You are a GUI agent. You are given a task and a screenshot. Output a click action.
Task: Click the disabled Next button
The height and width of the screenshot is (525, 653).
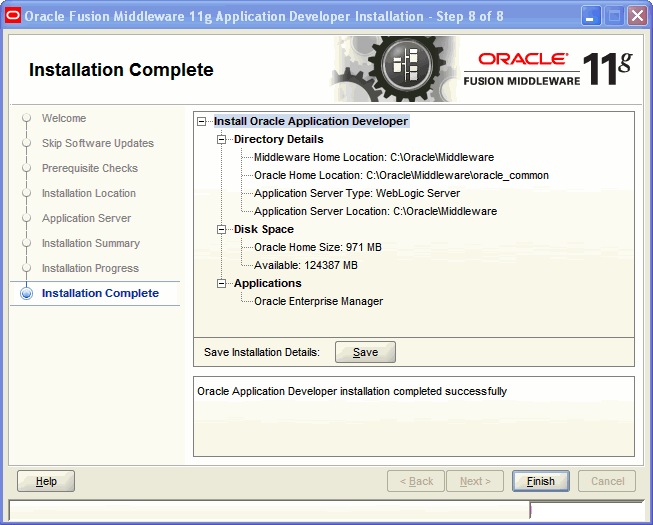(x=475, y=481)
